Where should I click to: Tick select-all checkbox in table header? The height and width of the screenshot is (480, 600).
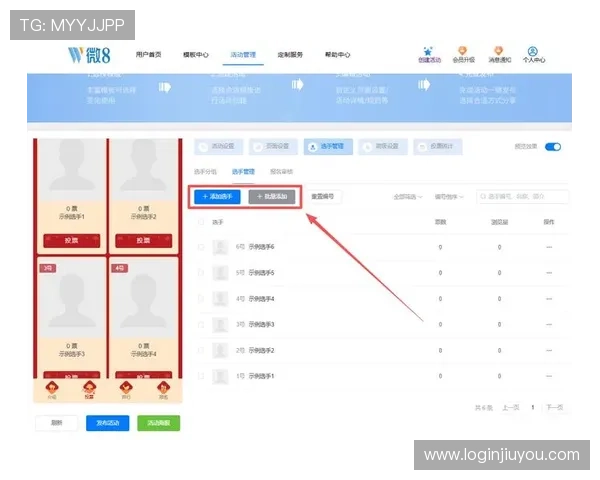(x=201, y=222)
